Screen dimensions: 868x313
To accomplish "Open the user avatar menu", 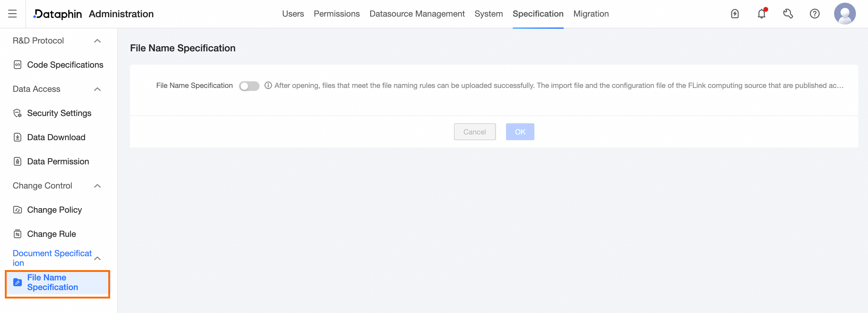I will (844, 14).
